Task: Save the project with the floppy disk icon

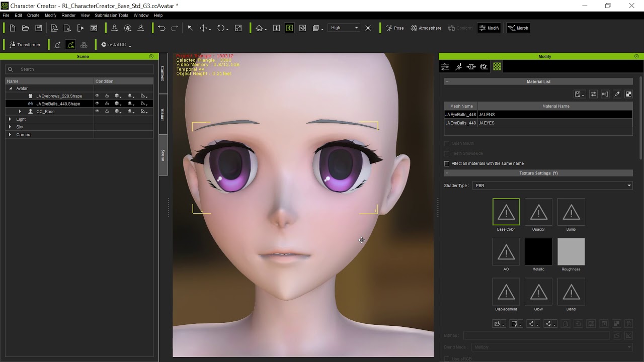Action: 39,28
